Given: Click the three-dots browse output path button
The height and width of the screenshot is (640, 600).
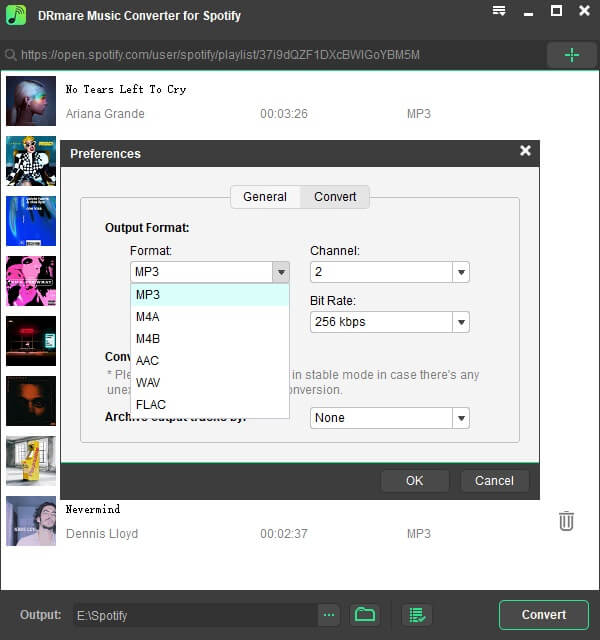Looking at the screenshot, I should coord(330,614).
